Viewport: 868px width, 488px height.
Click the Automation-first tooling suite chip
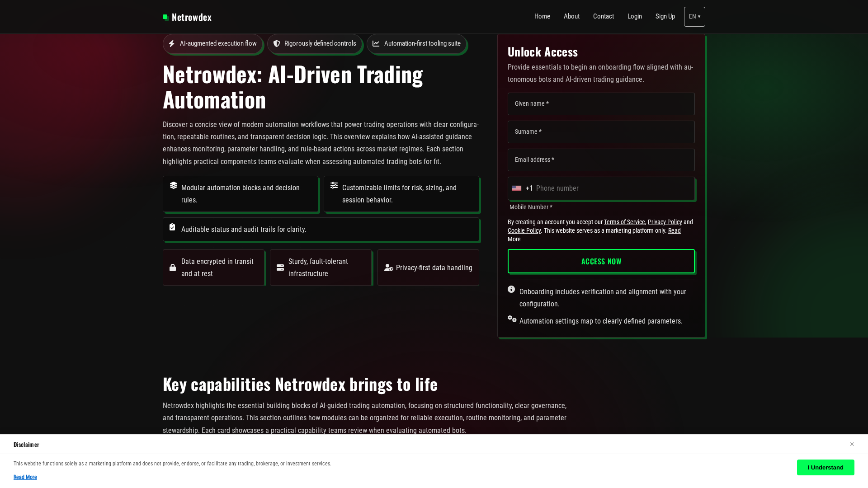(416, 44)
